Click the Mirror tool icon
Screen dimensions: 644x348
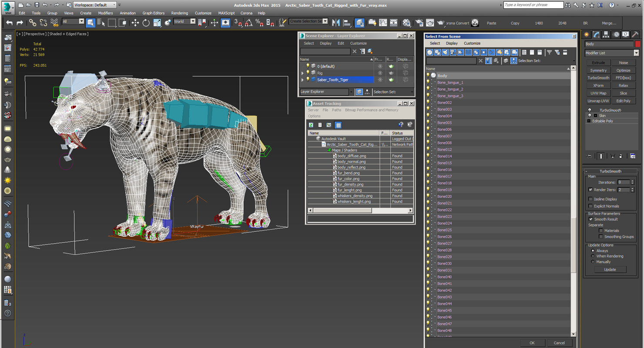[x=336, y=23]
